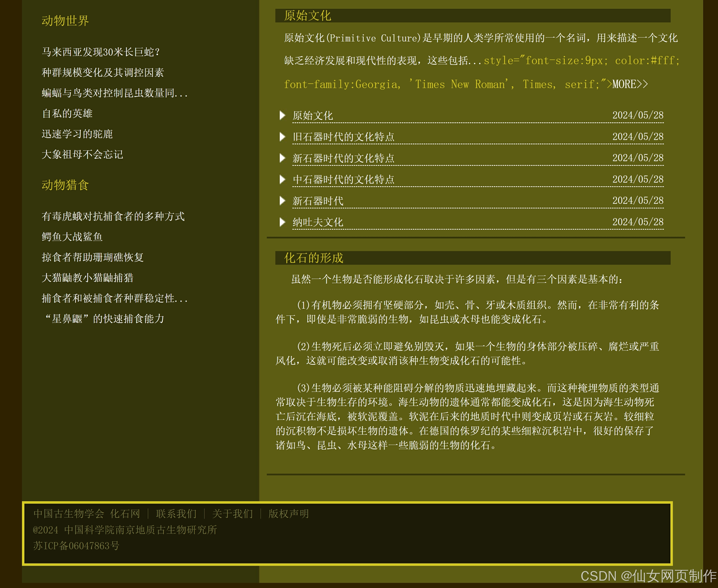Screen dimensions: 718x588
Task: Open footer link 版权声明
Action: (x=289, y=514)
